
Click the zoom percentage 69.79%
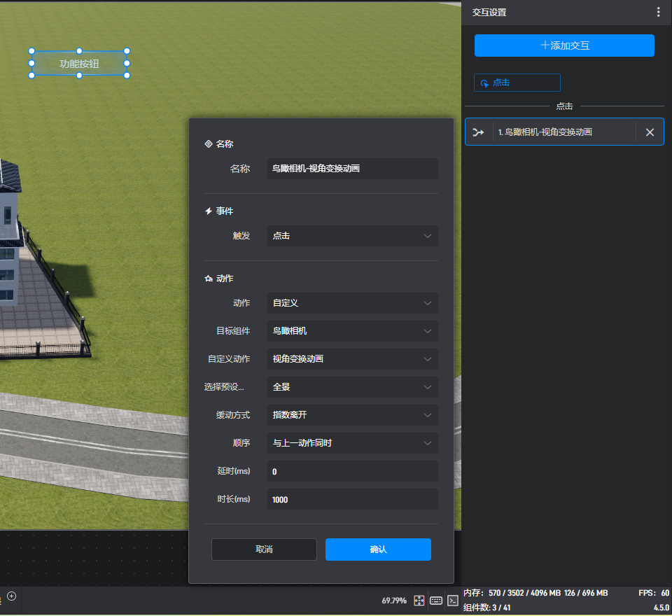pyautogui.click(x=394, y=601)
